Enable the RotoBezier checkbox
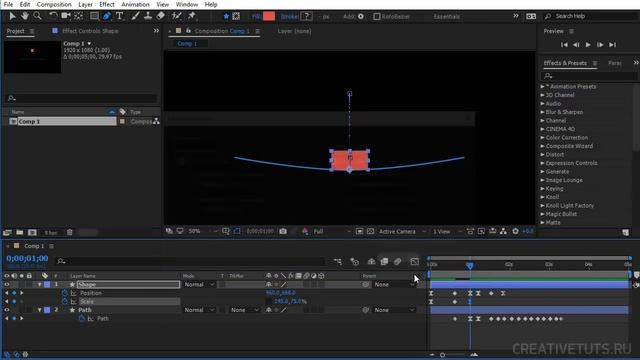This screenshot has width=640, height=360. (377, 16)
